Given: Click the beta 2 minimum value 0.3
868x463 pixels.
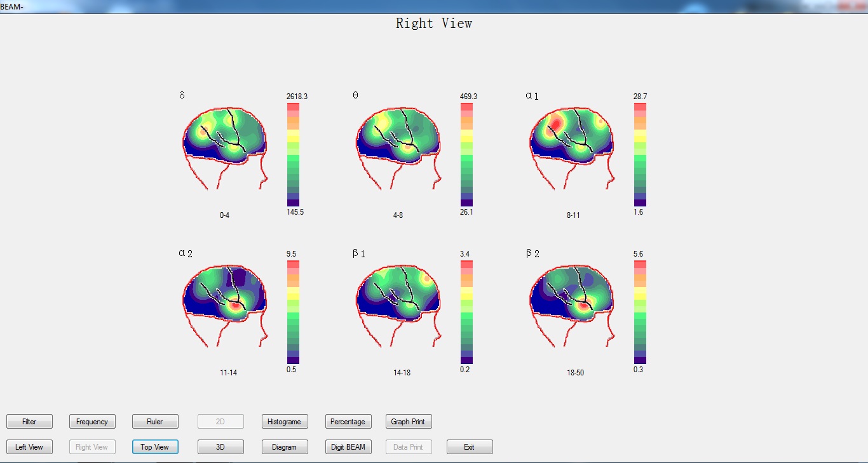Looking at the screenshot, I should pos(639,370).
